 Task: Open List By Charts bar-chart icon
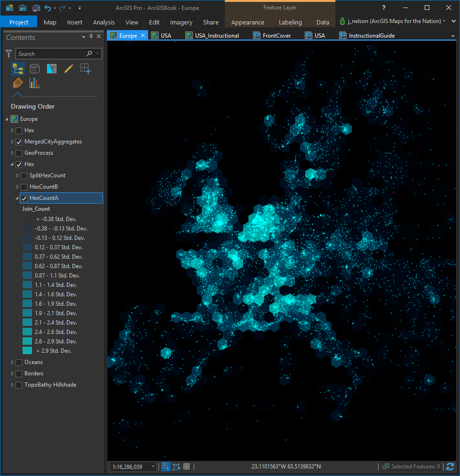(x=34, y=83)
